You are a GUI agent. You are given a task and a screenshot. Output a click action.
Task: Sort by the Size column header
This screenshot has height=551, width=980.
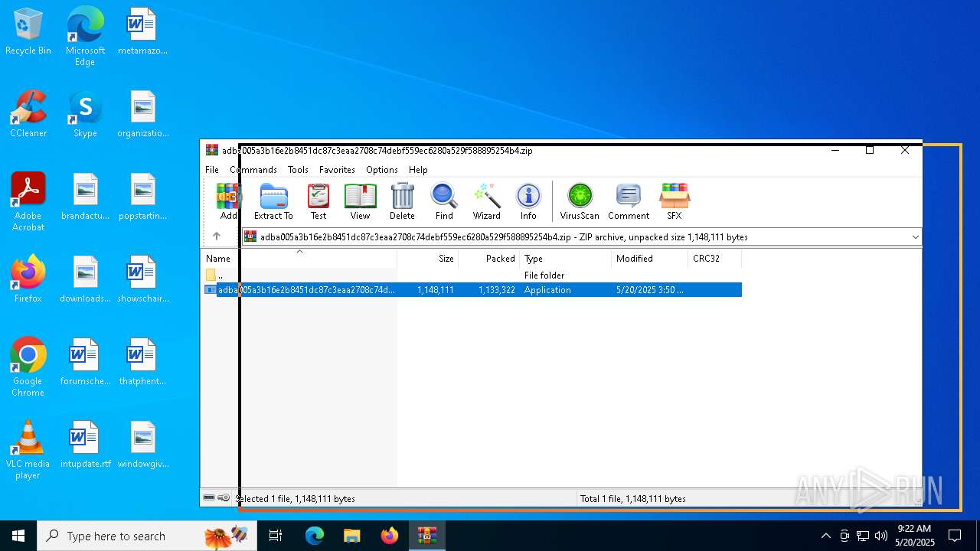pos(428,259)
